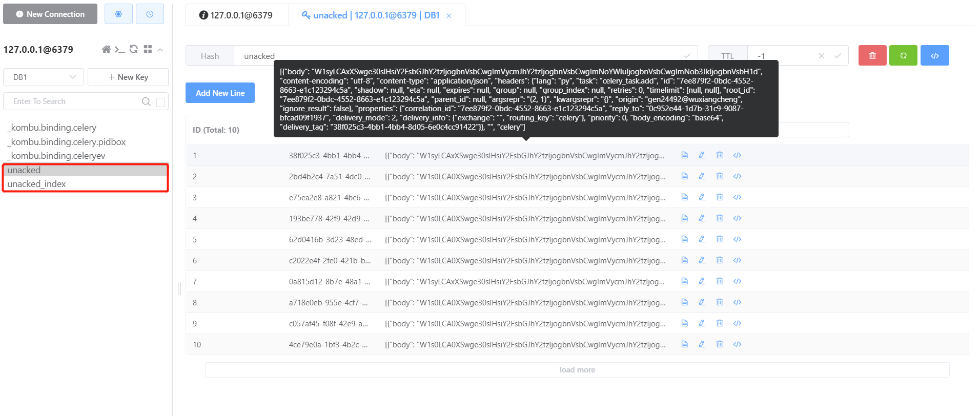
Task: Click the ID (Total: 10) column header
Action: point(216,130)
